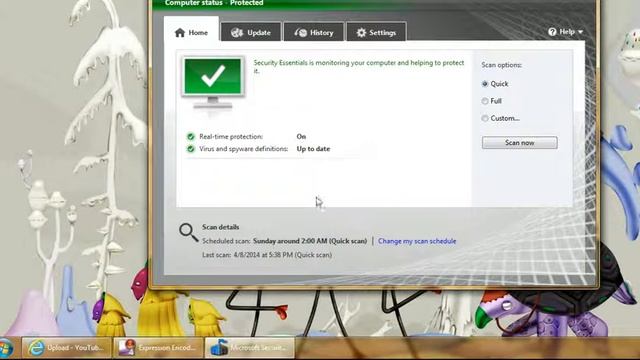640x360 pixels.
Task: Switch to Upload - YouTube taskbar window
Action: coord(66,348)
